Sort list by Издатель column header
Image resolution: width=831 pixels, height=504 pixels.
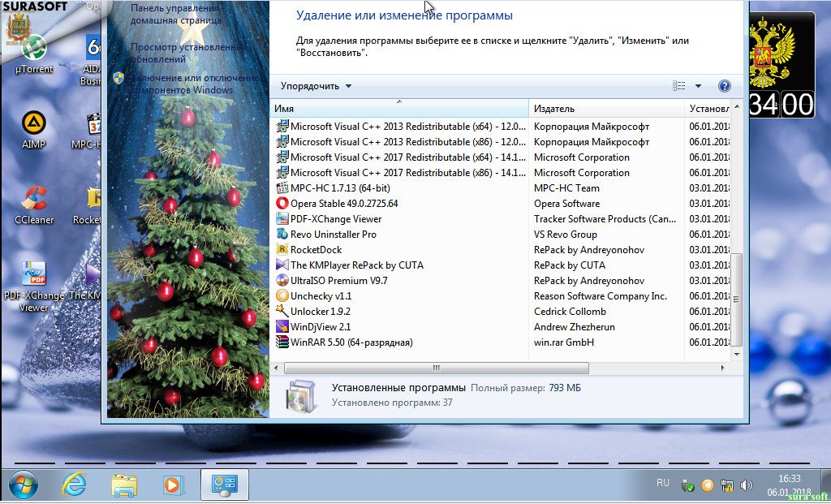(606, 109)
